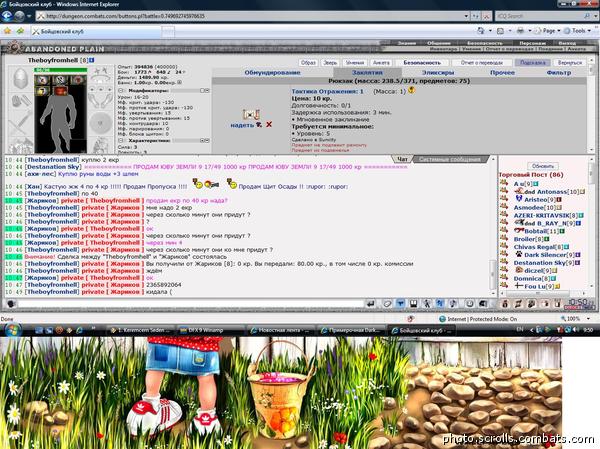Click the bold Безопасность button
This screenshot has height=449, width=600.
[x=422, y=62]
